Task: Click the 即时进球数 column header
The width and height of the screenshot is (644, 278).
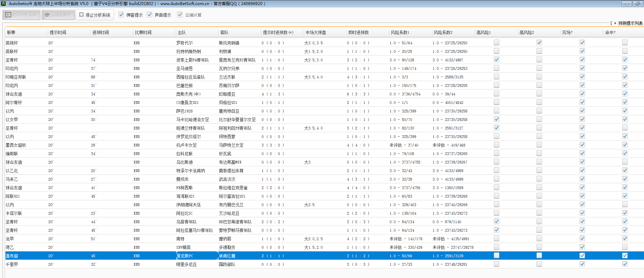Action: pos(358,33)
